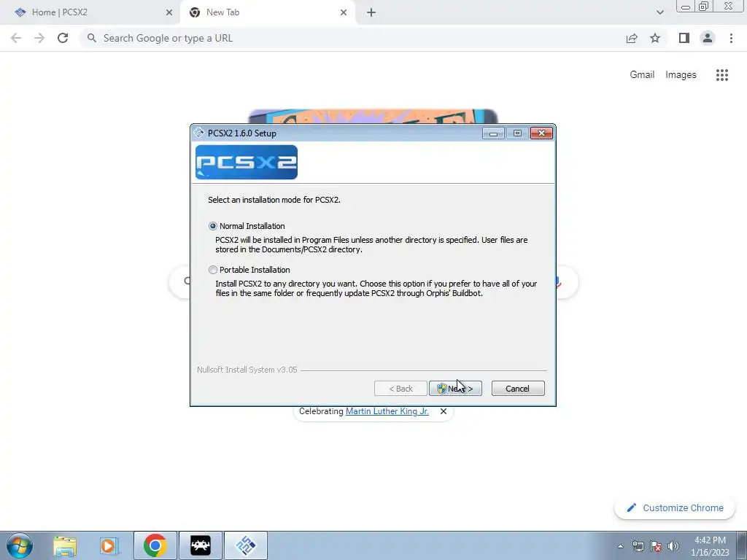Open Windows Explorer from taskbar
Screen dimensions: 747x560
(65, 545)
